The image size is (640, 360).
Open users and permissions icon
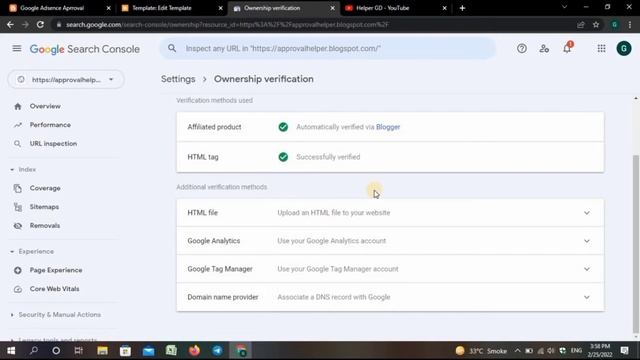544,49
